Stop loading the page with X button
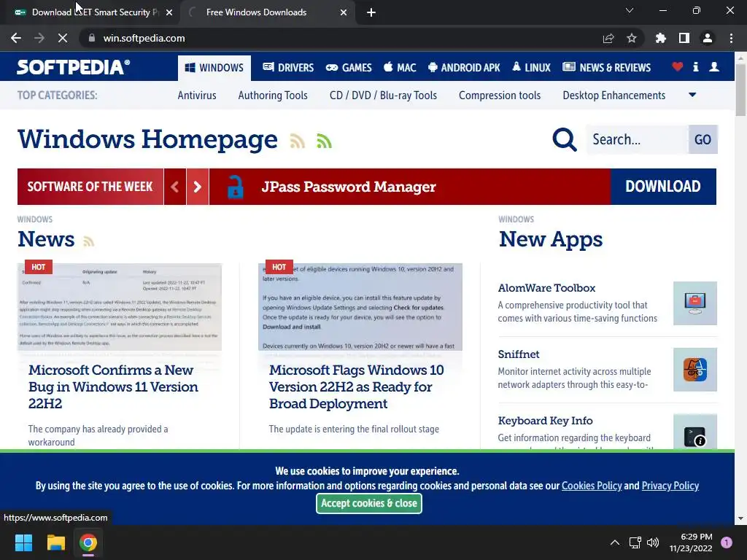 point(63,38)
